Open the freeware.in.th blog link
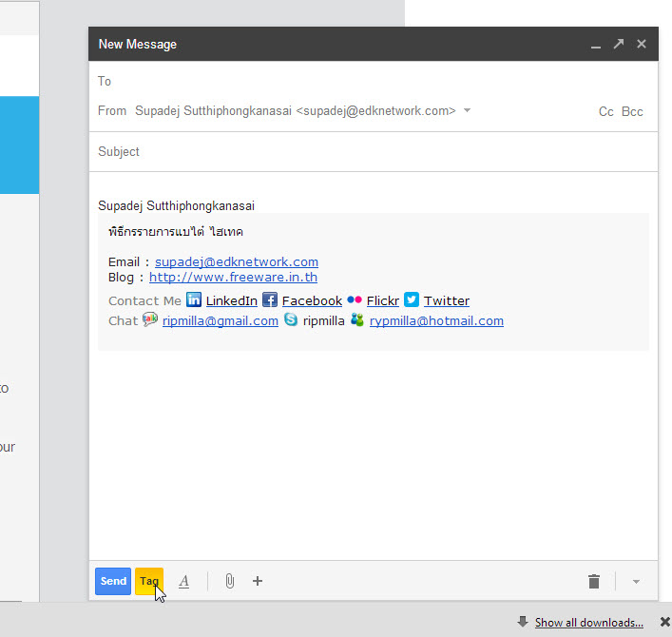The height and width of the screenshot is (637, 672). point(233,278)
